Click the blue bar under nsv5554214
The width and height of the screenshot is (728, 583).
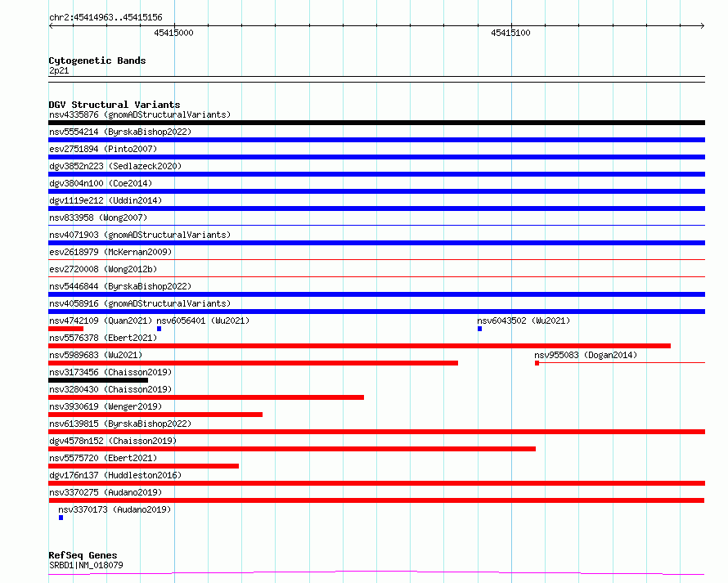tap(376, 140)
